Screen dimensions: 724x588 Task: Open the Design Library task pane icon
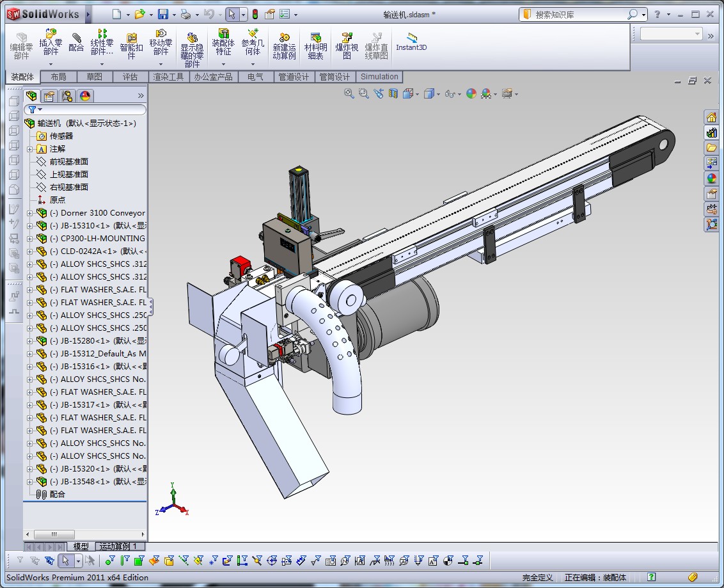pos(712,133)
